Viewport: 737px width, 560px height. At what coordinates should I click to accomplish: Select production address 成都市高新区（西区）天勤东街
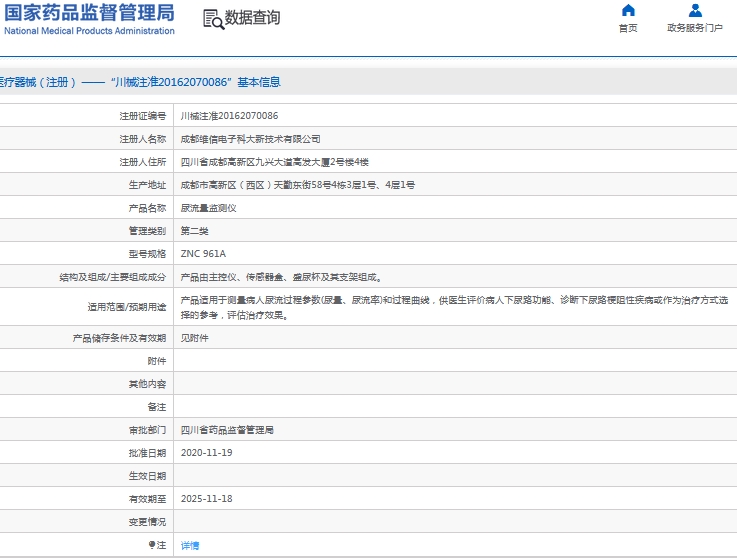coord(298,185)
